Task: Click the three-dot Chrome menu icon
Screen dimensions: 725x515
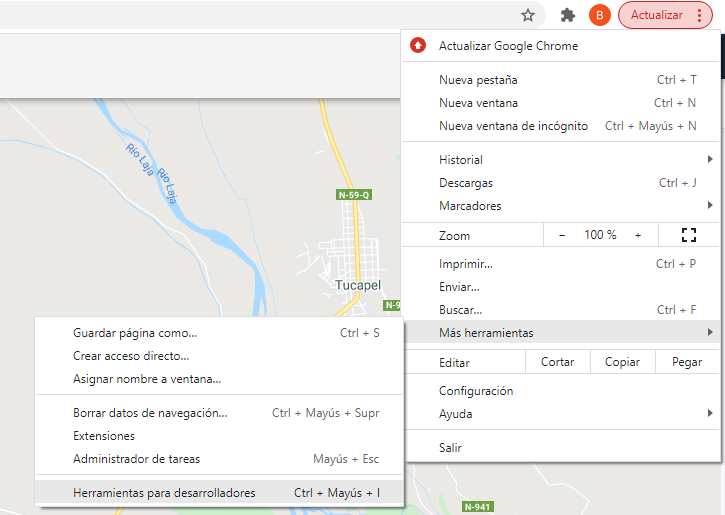Action: point(700,15)
